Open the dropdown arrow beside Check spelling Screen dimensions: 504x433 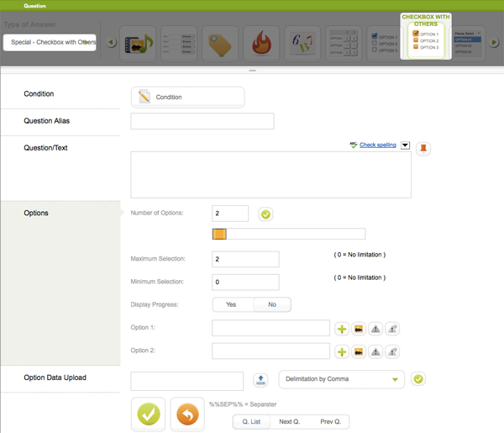[x=405, y=145]
